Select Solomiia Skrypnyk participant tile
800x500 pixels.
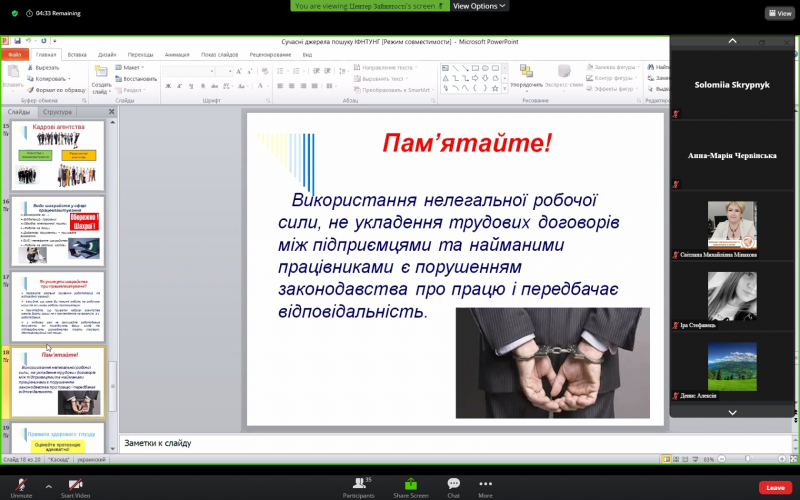[732, 85]
